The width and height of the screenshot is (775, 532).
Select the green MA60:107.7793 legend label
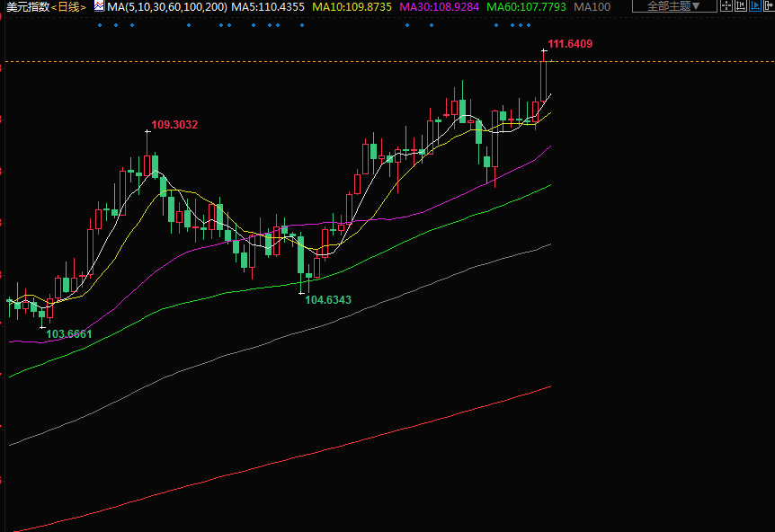pos(526,6)
